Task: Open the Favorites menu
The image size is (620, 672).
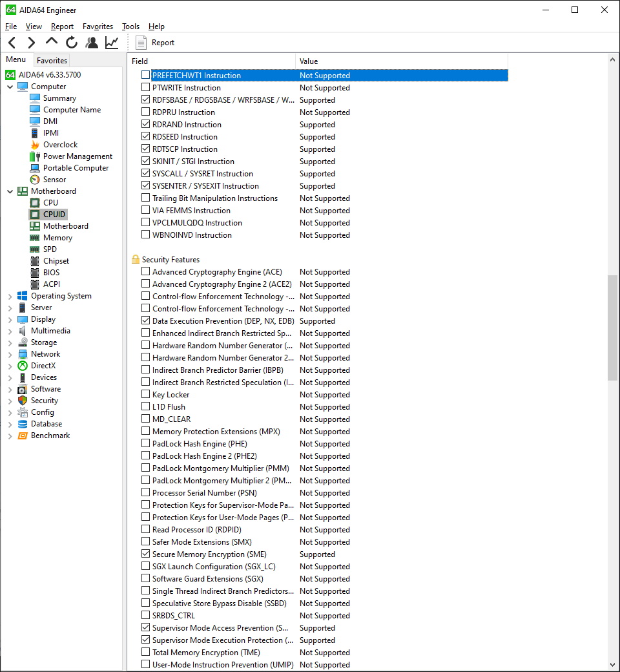Action: (x=98, y=26)
